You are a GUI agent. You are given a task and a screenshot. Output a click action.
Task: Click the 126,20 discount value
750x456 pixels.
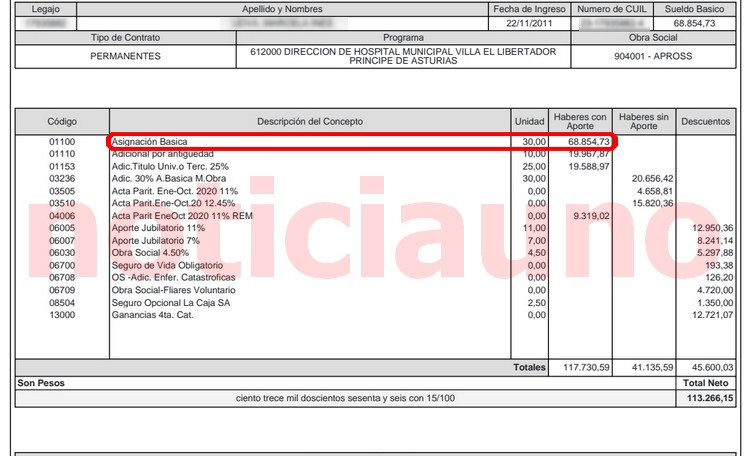pyautogui.click(x=719, y=278)
